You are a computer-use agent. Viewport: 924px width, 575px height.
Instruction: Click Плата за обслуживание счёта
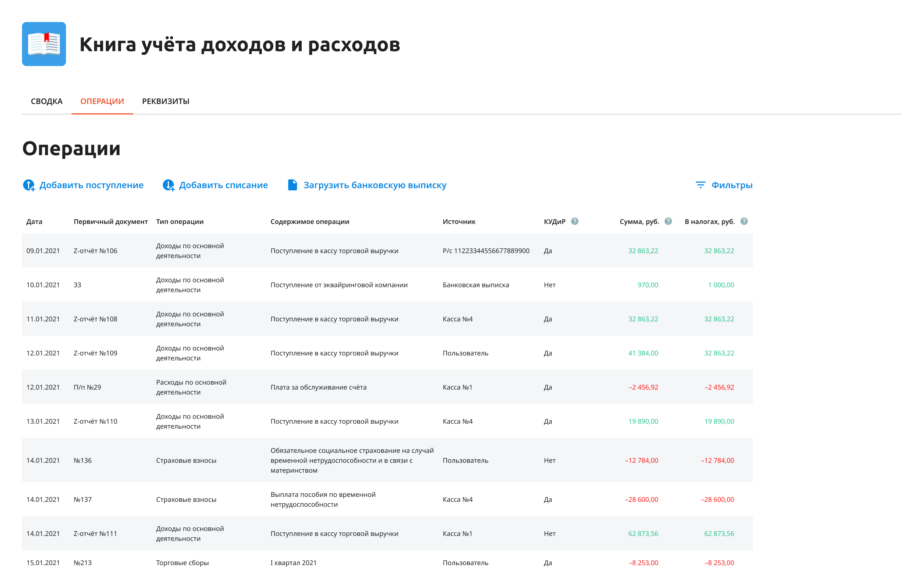tap(318, 387)
